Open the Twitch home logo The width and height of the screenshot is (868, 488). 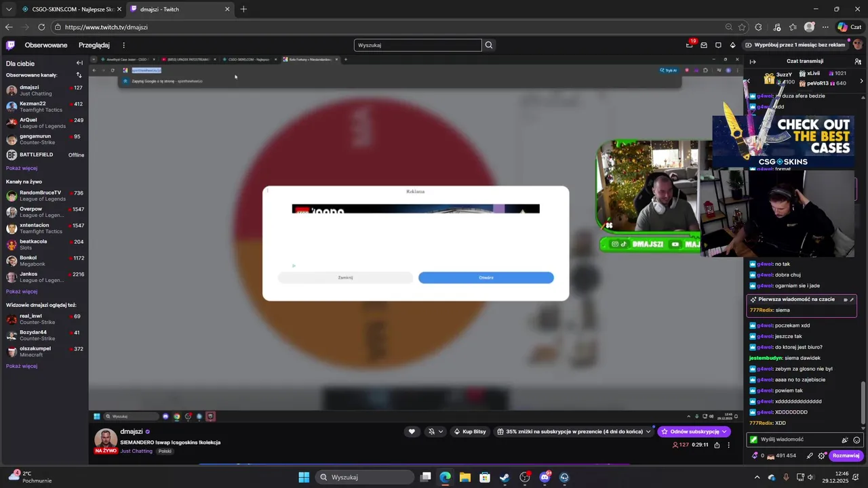10,45
